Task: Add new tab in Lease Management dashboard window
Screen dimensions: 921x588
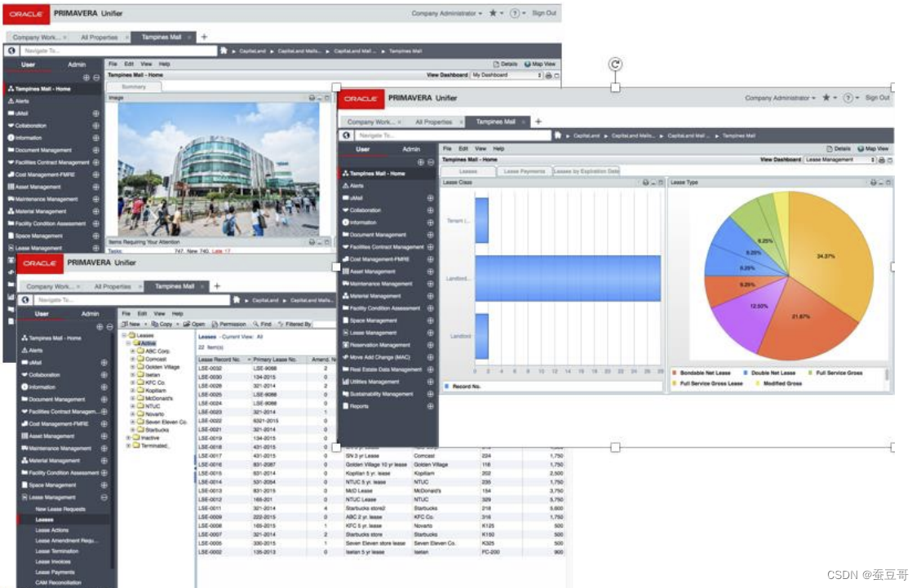Action: click(538, 122)
